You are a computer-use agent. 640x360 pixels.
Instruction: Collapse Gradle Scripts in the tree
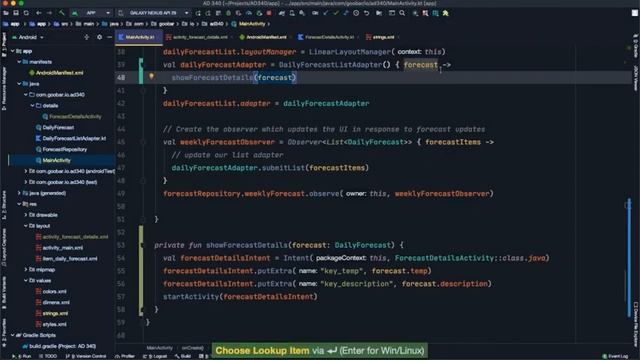13,336
